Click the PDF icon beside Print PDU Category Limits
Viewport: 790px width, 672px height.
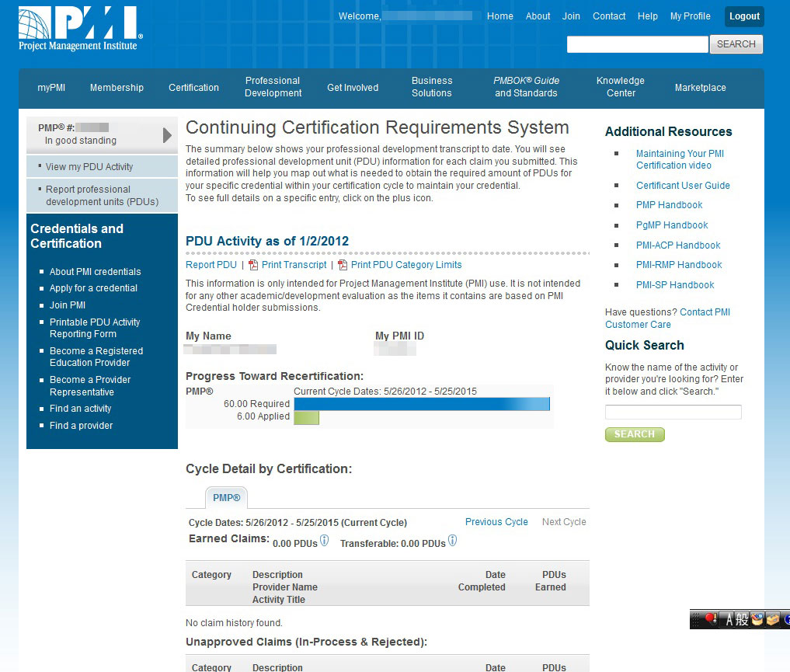point(343,265)
